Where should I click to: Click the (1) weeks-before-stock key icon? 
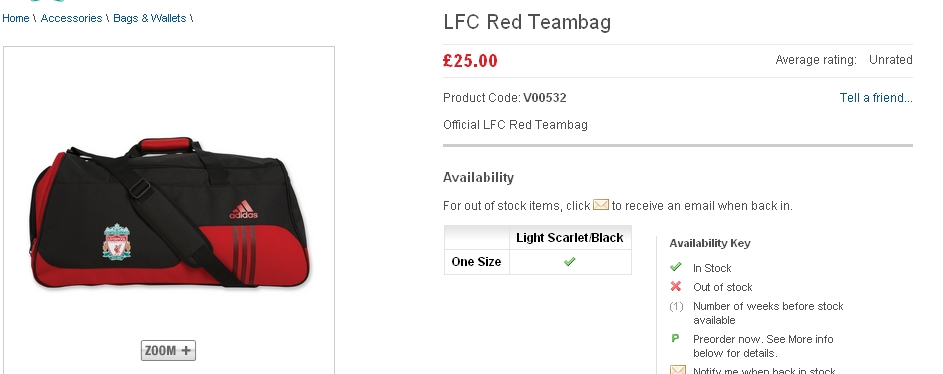point(676,307)
